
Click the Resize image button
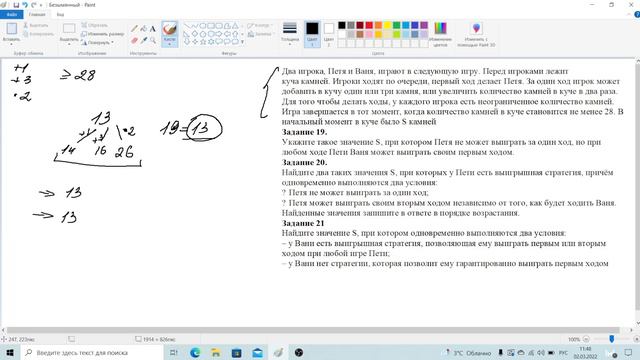[102, 34]
